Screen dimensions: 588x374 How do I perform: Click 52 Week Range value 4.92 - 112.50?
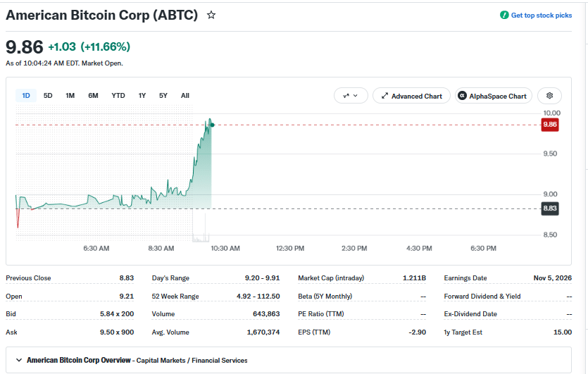click(258, 297)
